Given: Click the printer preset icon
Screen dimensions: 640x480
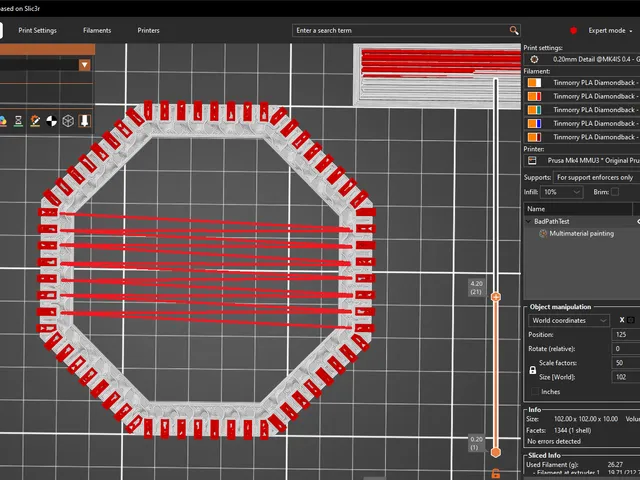Looking at the screenshot, I should (532, 160).
